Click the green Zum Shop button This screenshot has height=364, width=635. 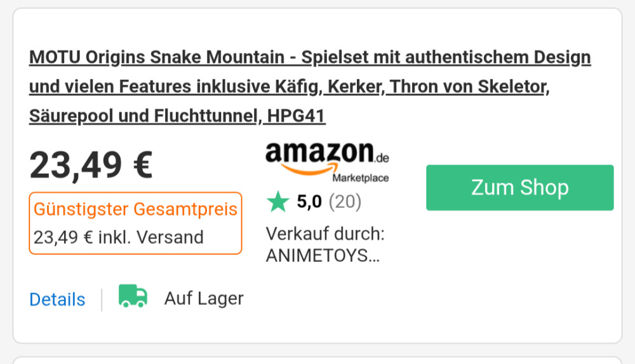pos(519,188)
